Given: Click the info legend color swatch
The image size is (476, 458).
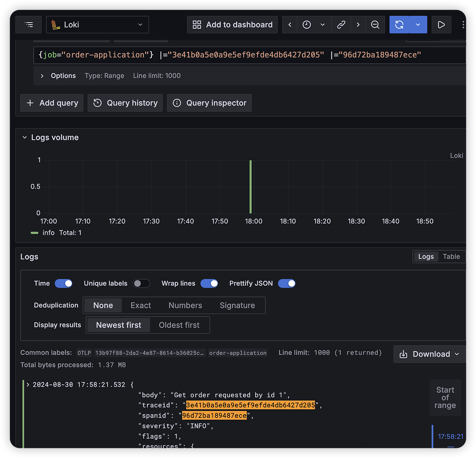Looking at the screenshot, I should tap(35, 233).
